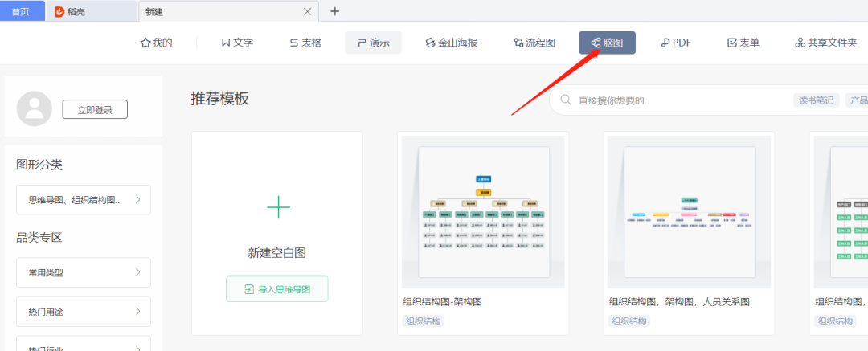Open 我的 section
868x351 pixels.
(x=156, y=43)
